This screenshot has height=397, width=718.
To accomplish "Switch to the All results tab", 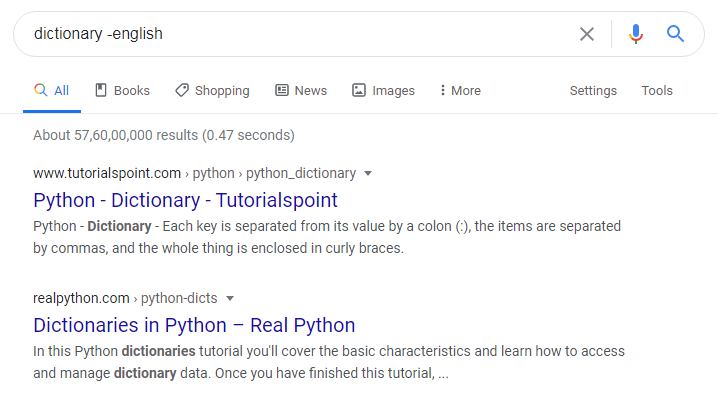I will tap(52, 91).
